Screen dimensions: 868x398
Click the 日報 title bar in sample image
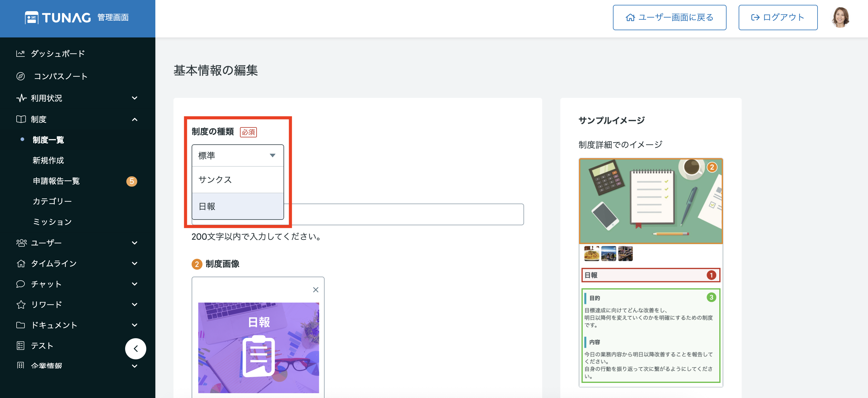point(651,275)
